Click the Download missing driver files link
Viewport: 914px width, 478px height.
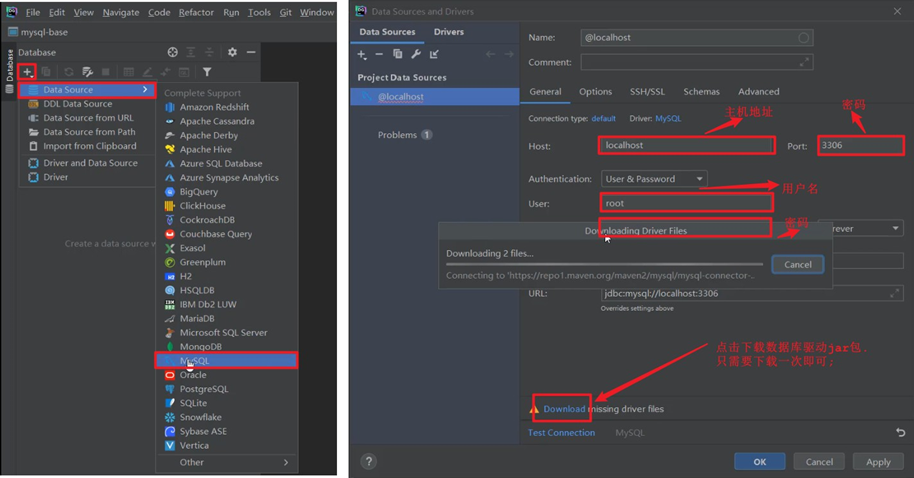point(564,409)
